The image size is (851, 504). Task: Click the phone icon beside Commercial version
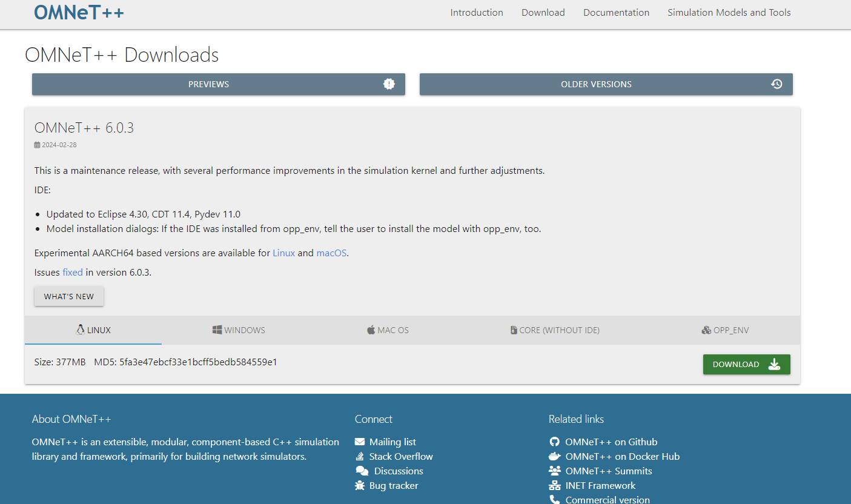(x=554, y=500)
